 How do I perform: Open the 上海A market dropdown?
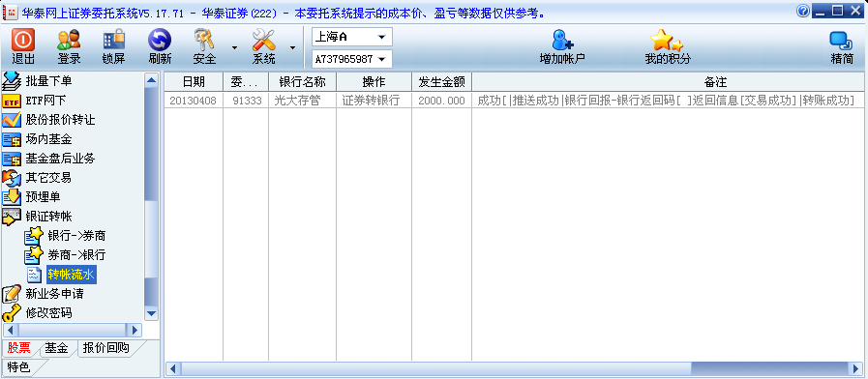(352, 37)
